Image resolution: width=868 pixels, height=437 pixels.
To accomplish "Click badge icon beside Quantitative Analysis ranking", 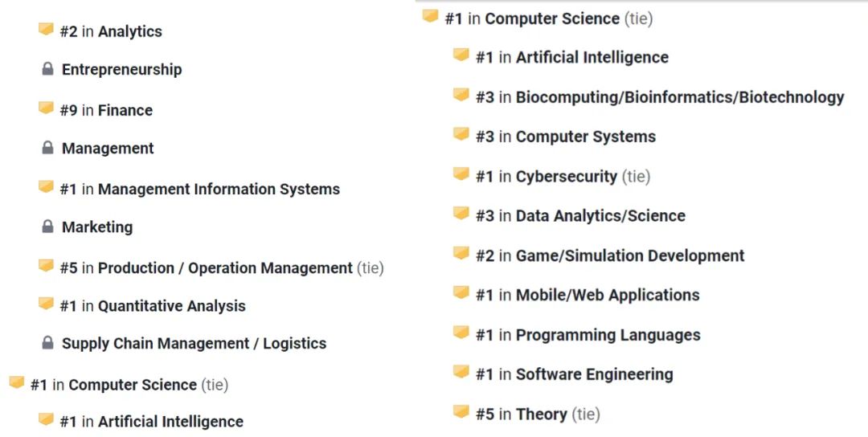I will pyautogui.click(x=46, y=303).
